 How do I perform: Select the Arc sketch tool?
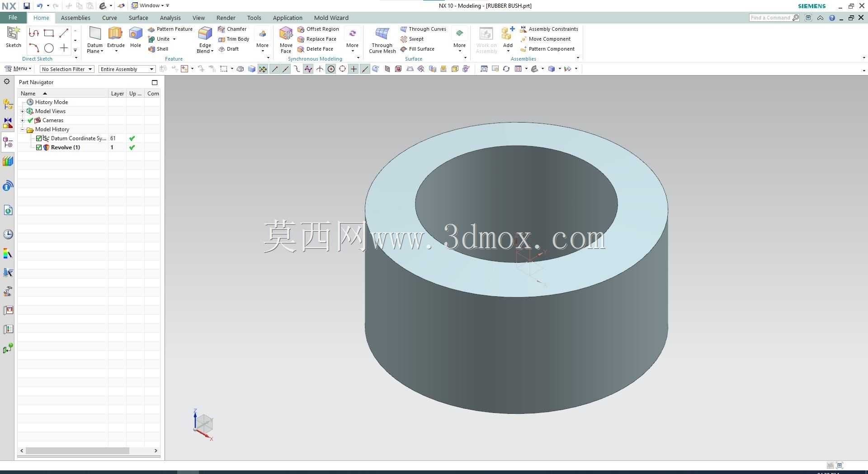[34, 48]
